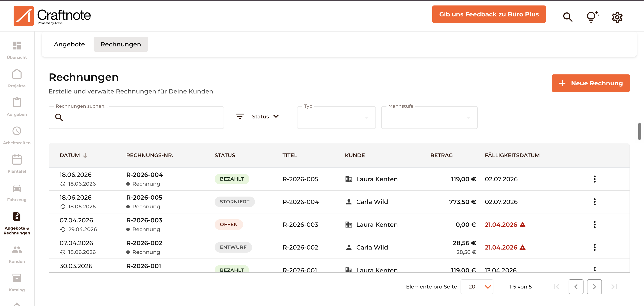The image size is (644, 306).
Task: Sort by KUNDE column header
Action: pyautogui.click(x=355, y=155)
